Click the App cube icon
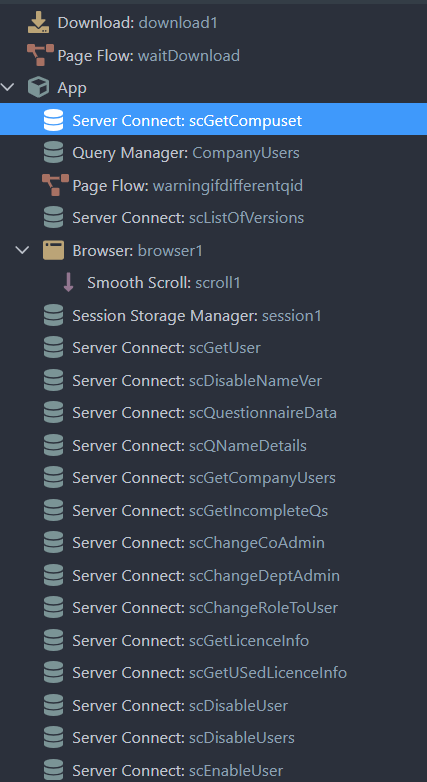This screenshot has height=782, width=427. click(38, 88)
